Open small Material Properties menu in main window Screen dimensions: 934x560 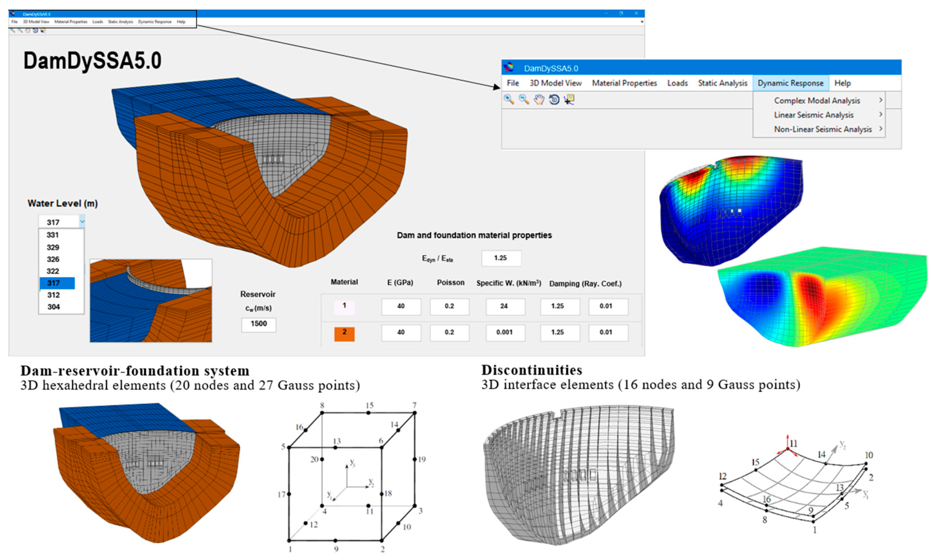[x=71, y=21]
